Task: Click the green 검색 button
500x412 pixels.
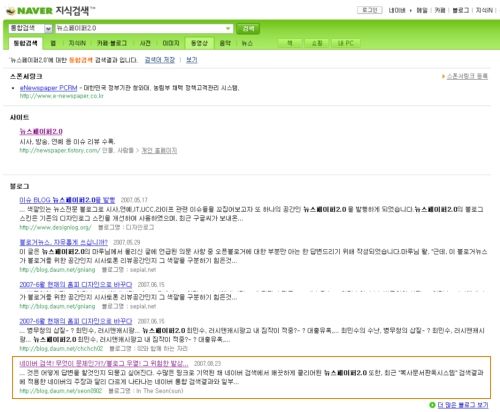Action: coord(248,29)
